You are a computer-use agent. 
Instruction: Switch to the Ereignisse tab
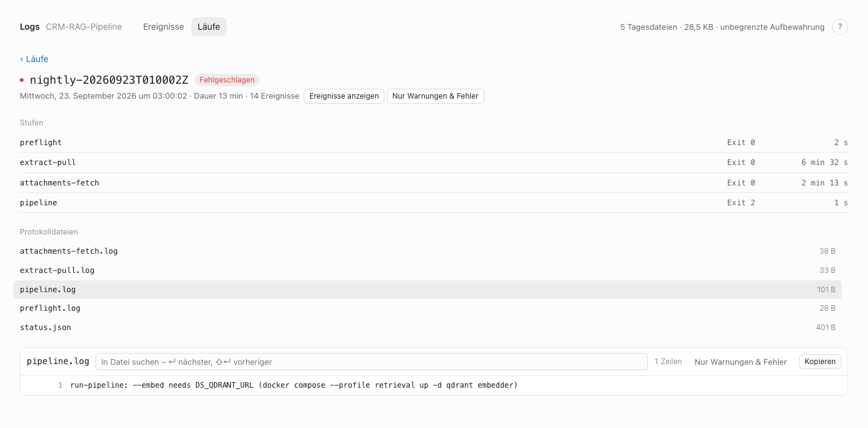[x=164, y=27]
